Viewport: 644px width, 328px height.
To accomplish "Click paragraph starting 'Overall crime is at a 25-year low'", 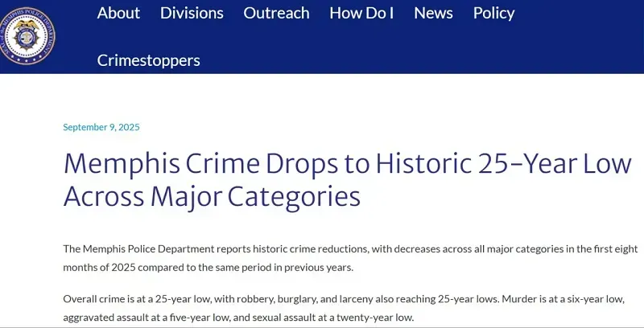I will point(344,309).
